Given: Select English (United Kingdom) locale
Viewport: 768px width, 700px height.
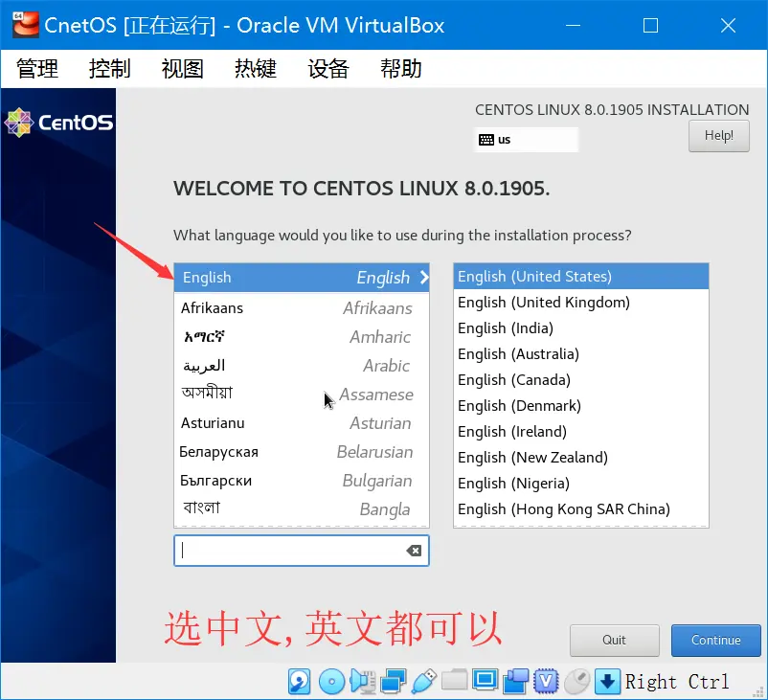Looking at the screenshot, I should pos(542,302).
